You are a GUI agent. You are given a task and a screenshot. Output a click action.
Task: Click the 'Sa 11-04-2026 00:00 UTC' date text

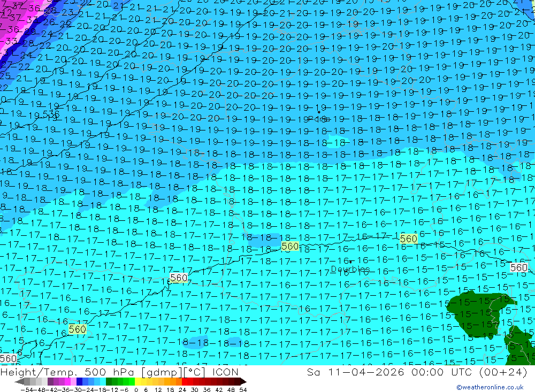coord(391,372)
